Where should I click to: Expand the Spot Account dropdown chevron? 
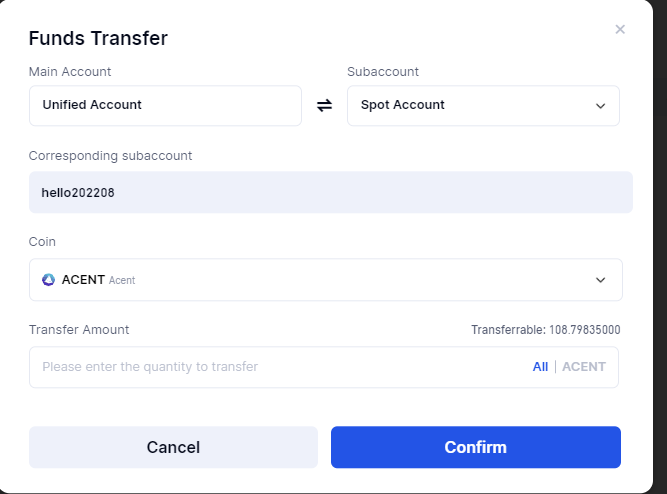600,105
